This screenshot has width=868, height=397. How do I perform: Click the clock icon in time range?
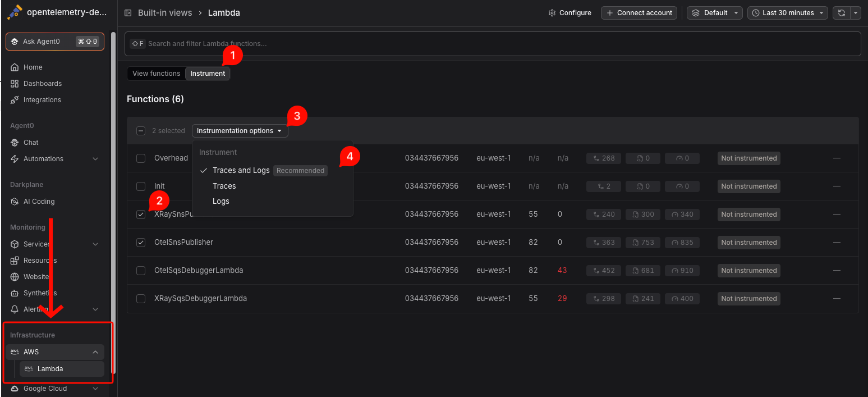[x=756, y=13]
